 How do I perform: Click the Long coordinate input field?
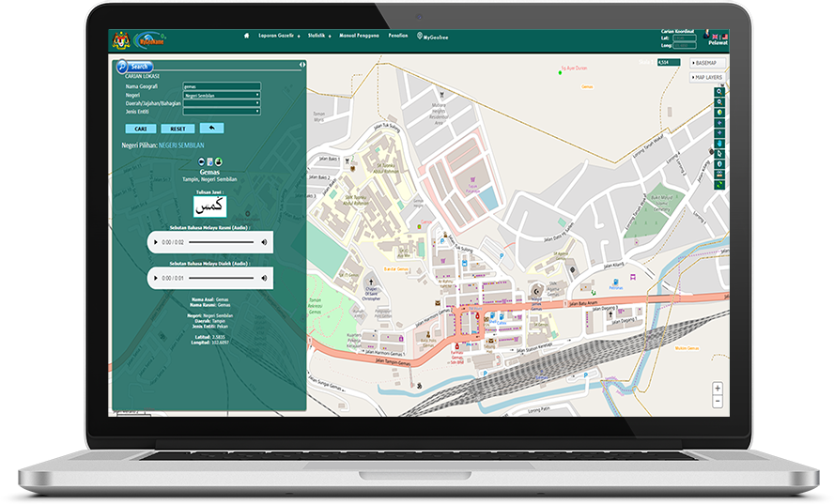tap(684, 46)
